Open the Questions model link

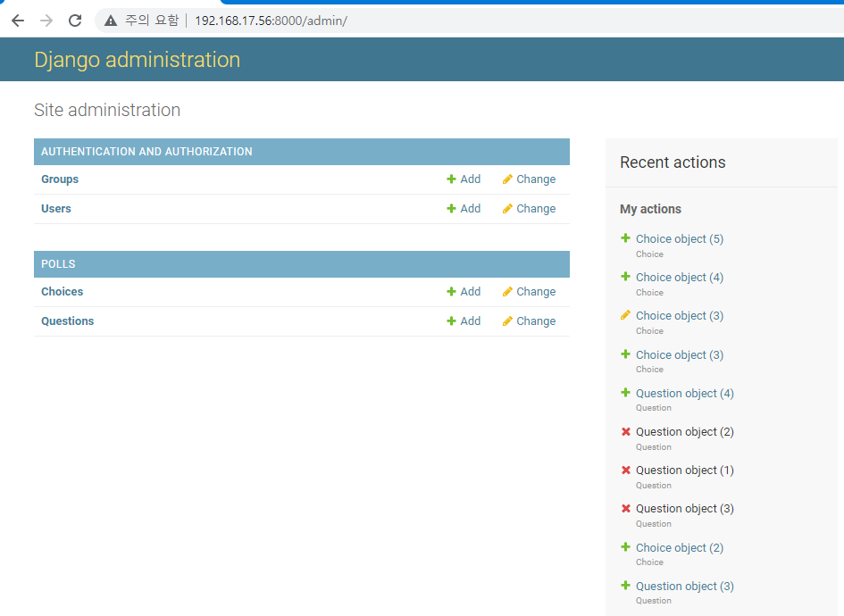coord(67,321)
